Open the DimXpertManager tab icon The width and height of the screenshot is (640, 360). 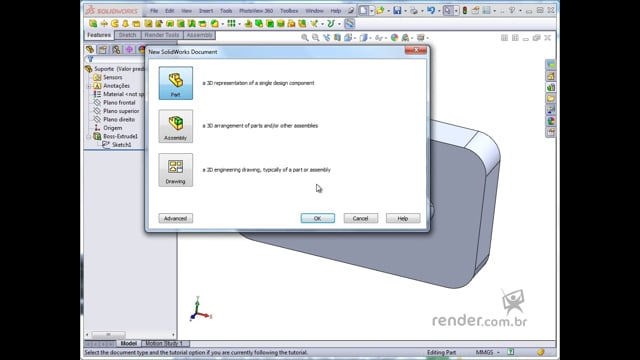coord(129,50)
